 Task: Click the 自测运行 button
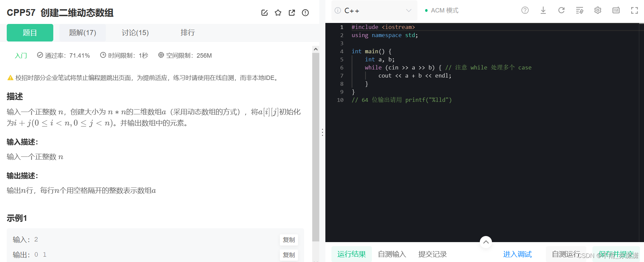coord(566,254)
